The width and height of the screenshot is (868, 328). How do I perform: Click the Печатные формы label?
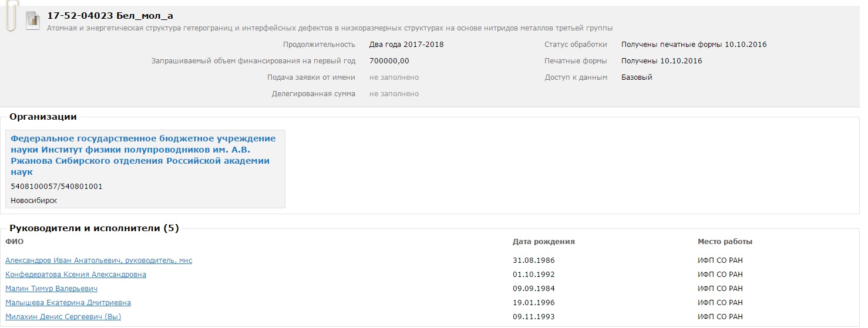[576, 61]
